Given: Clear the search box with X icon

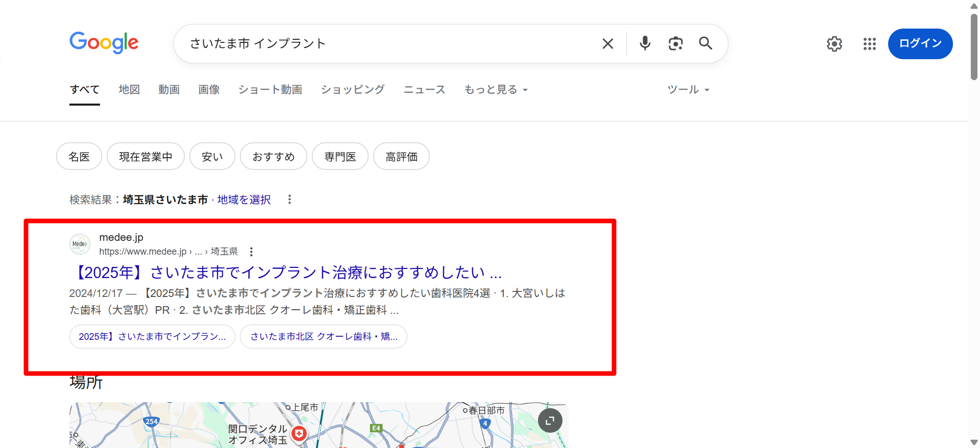Looking at the screenshot, I should pyautogui.click(x=607, y=44).
